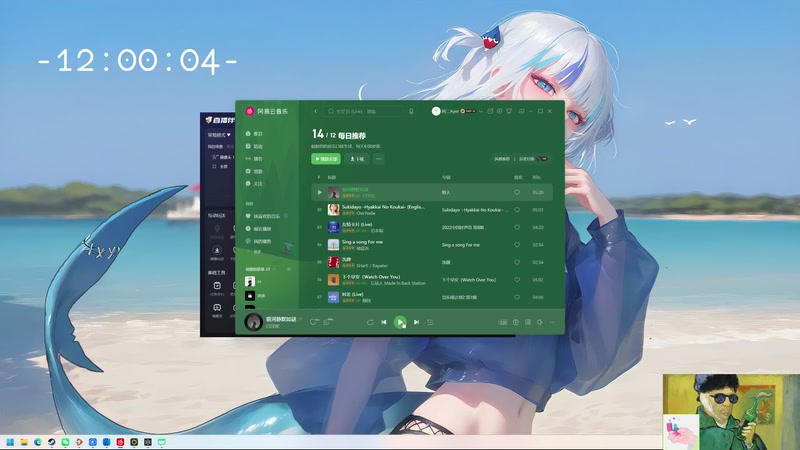The height and width of the screenshot is (450, 800).
Task: Open the liked music heart item in sidebar
Action: (265, 216)
